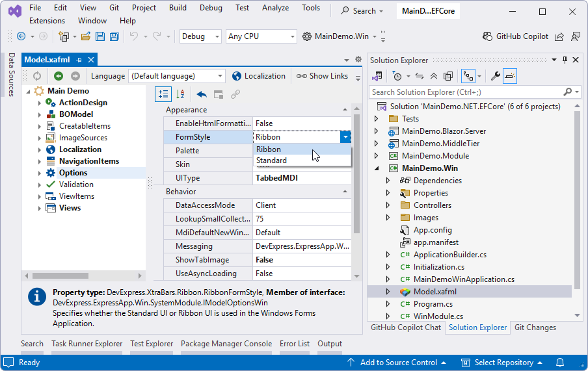Toggle Preview Selected Items icon
Viewport: 588px width, 371px height.
tap(510, 76)
